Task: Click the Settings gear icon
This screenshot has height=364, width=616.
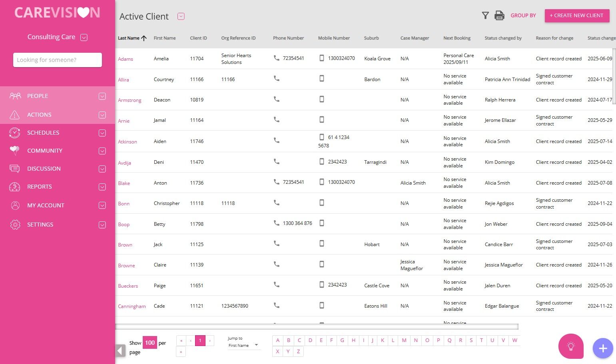Action: (x=15, y=225)
